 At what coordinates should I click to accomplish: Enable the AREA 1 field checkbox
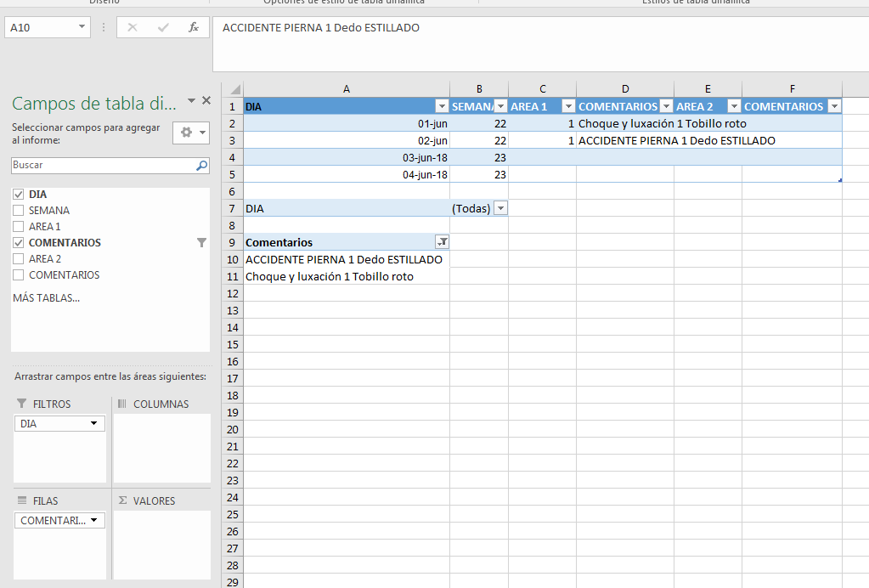(19, 227)
